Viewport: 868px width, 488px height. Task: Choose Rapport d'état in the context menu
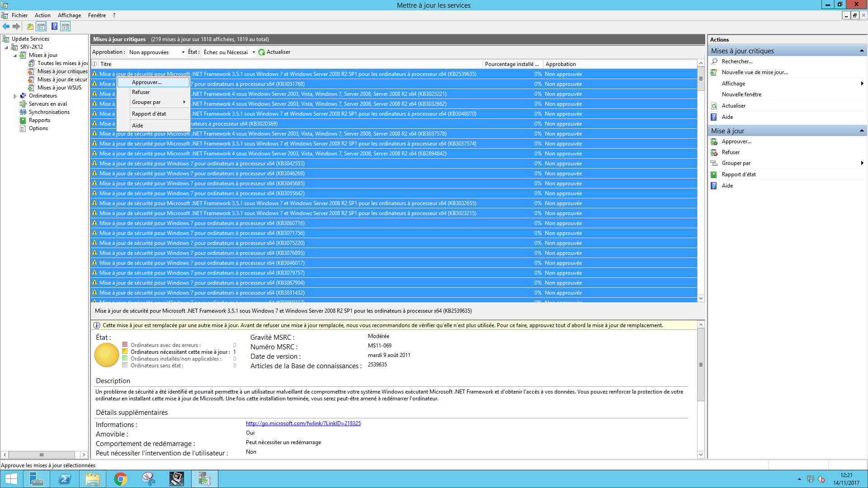pos(154,114)
